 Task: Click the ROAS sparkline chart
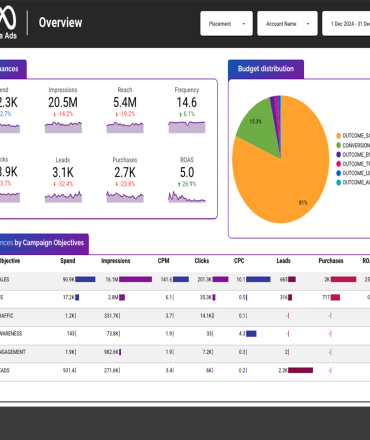click(187, 197)
